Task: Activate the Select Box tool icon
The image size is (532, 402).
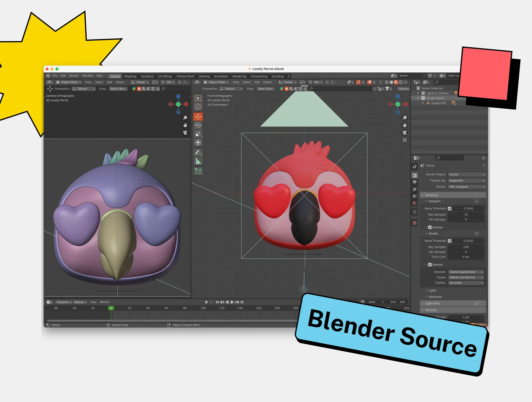Action: [198, 98]
